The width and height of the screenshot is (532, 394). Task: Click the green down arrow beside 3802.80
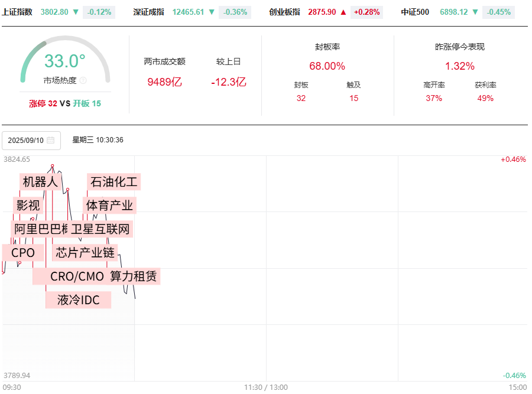[x=76, y=12]
